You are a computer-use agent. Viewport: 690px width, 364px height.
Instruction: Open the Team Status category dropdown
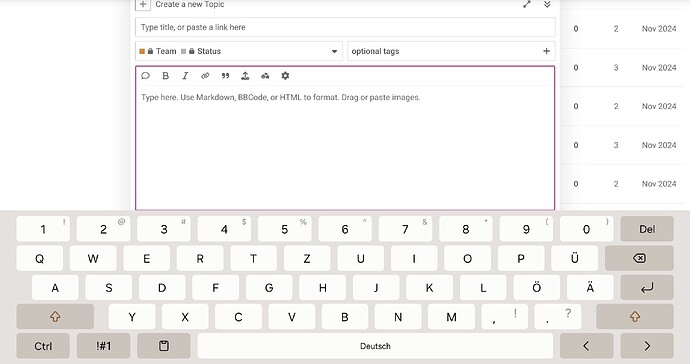tap(239, 51)
